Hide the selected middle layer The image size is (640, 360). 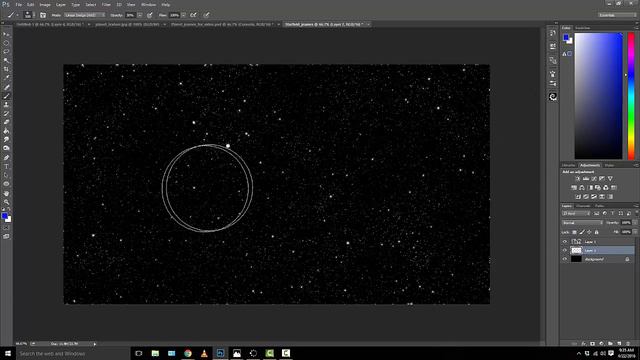pos(565,250)
